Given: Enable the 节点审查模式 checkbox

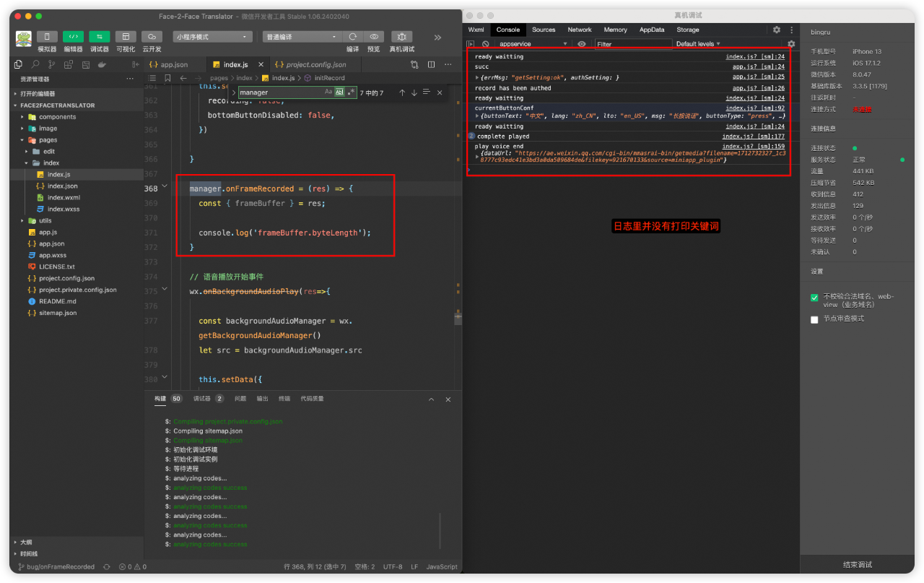Looking at the screenshot, I should coord(815,319).
